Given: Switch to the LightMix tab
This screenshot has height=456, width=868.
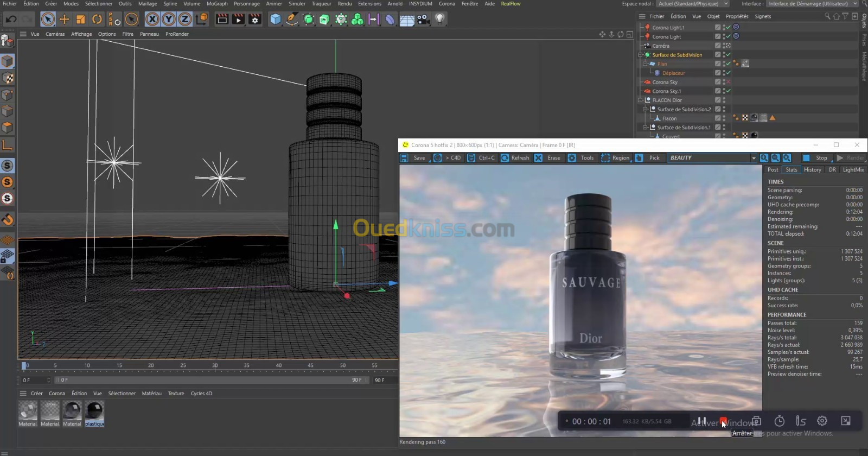Looking at the screenshot, I should click(x=853, y=170).
